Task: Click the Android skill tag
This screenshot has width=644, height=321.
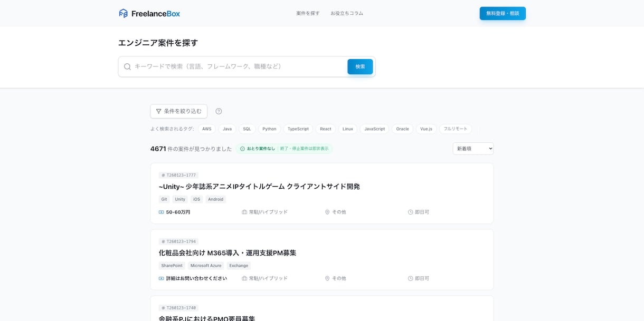Action: tap(216, 199)
